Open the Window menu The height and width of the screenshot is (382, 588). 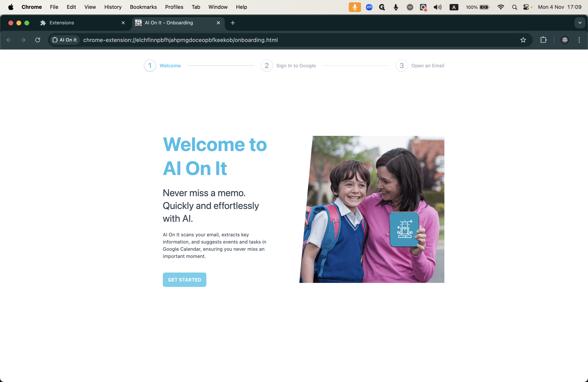[x=218, y=7]
